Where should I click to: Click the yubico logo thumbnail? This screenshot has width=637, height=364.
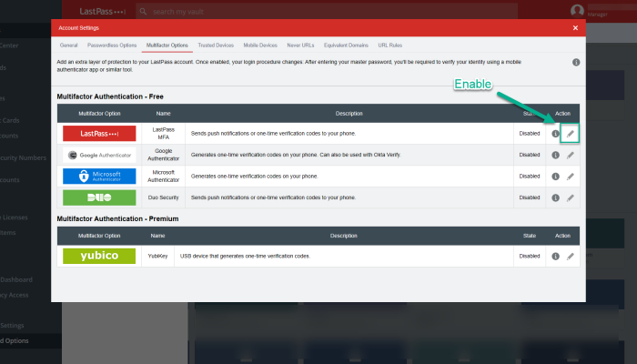click(x=99, y=256)
